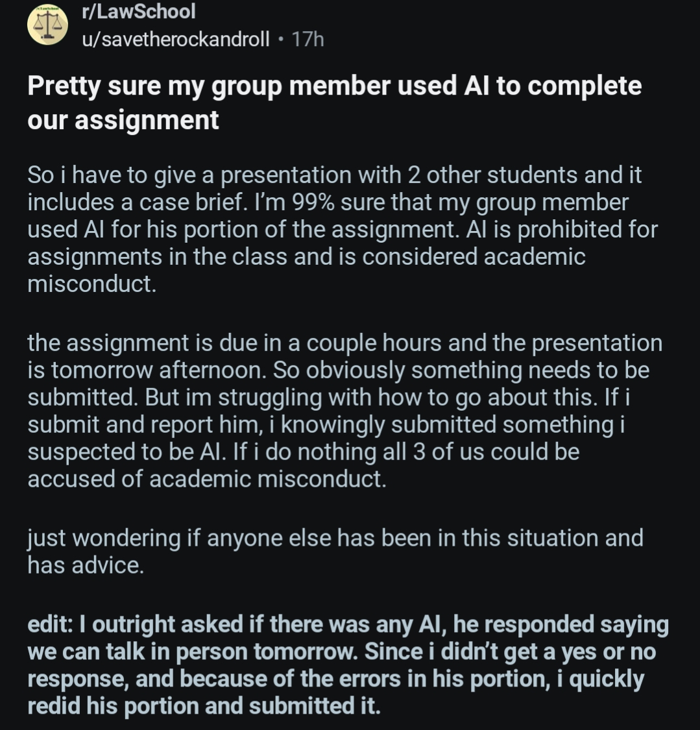Click the text "has advice."
The height and width of the screenshot is (730, 700).
pos(85,565)
